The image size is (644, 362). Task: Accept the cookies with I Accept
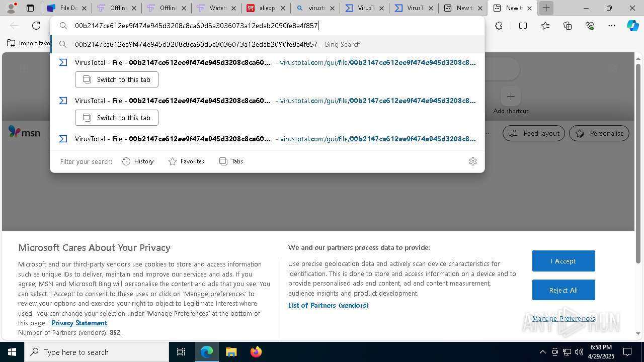click(x=563, y=261)
